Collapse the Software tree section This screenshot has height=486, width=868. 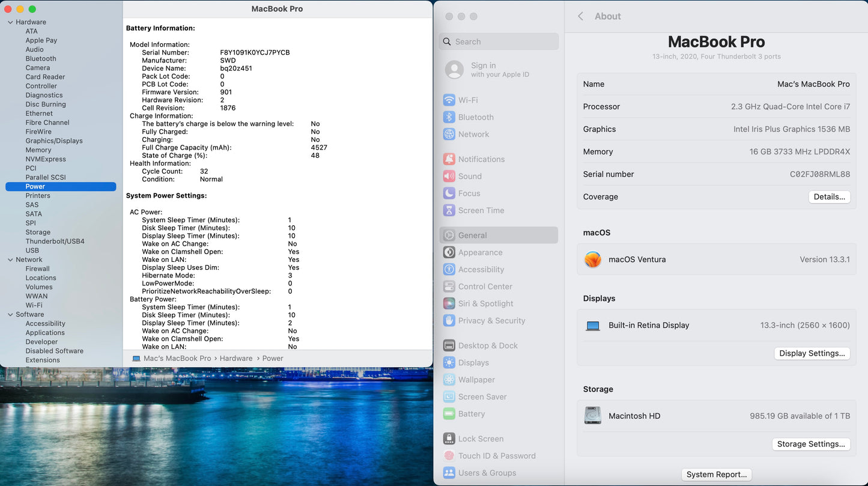(10, 314)
